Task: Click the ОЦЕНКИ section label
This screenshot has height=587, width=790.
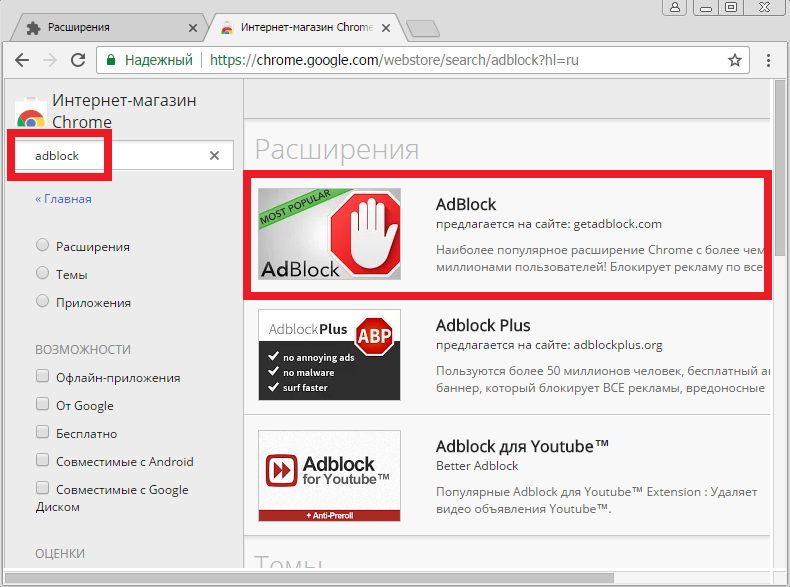Action: pos(60,554)
